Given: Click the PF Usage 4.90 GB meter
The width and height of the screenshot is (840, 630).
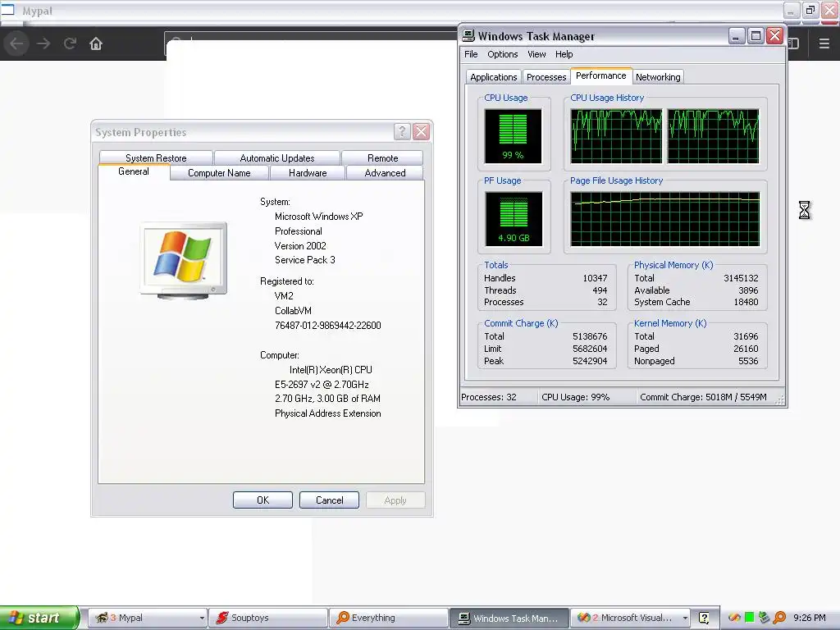Looking at the screenshot, I should (x=514, y=218).
